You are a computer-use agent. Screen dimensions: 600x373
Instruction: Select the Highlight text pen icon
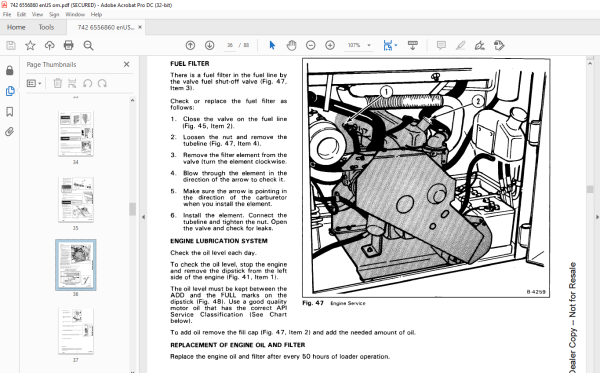(460, 45)
